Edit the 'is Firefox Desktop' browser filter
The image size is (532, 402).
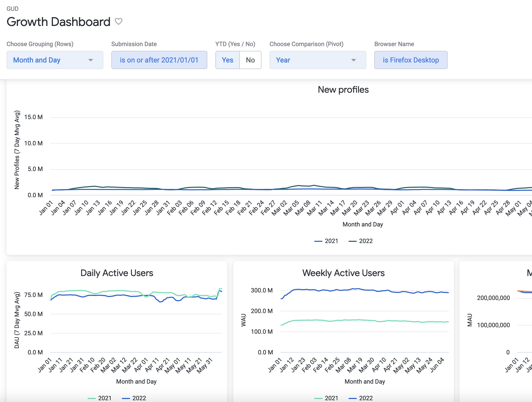(x=411, y=60)
